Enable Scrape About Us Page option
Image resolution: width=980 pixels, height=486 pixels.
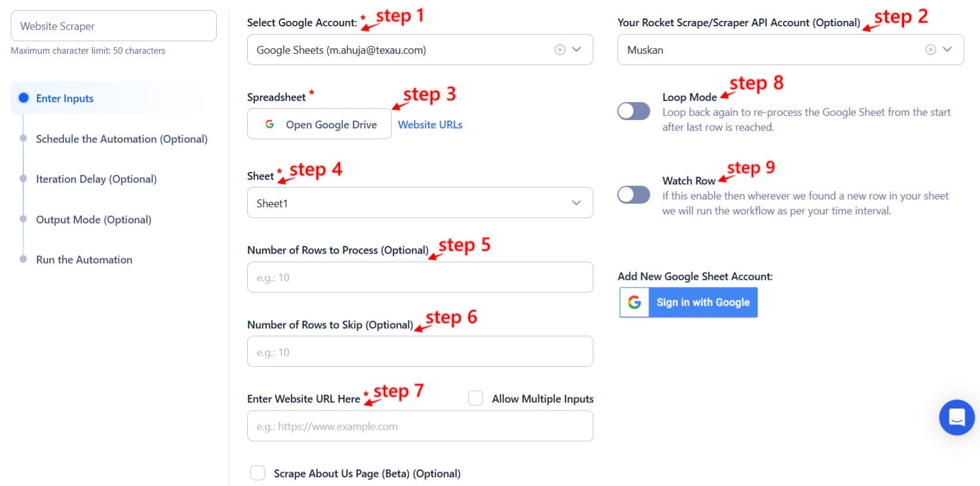point(257,472)
